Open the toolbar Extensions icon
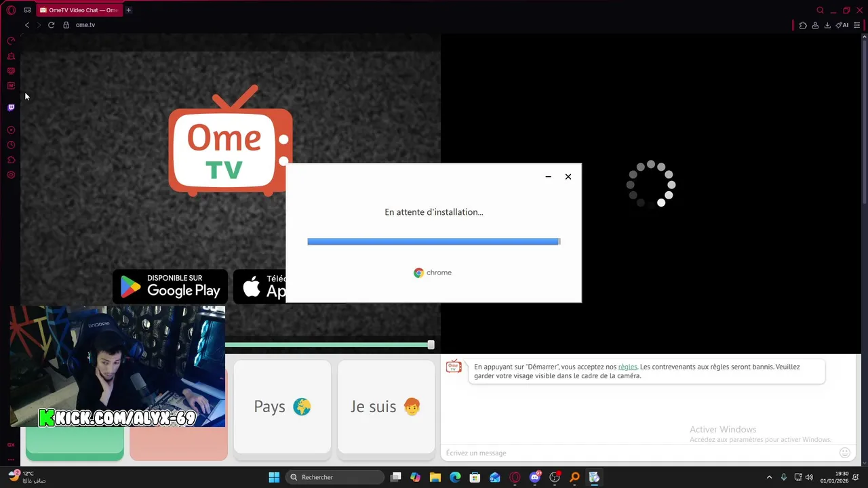The width and height of the screenshot is (868, 488). pyautogui.click(x=803, y=25)
